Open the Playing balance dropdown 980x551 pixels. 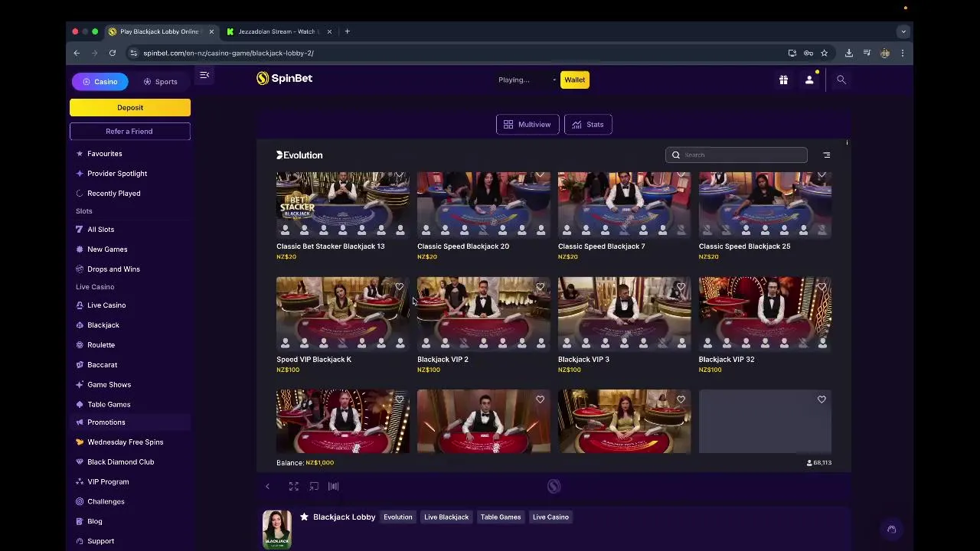pos(527,80)
